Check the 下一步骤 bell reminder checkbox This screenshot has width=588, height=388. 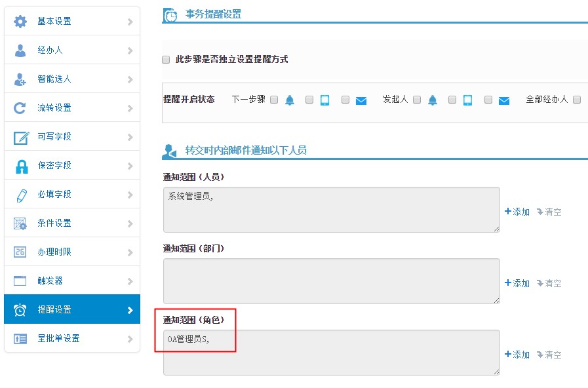point(274,100)
